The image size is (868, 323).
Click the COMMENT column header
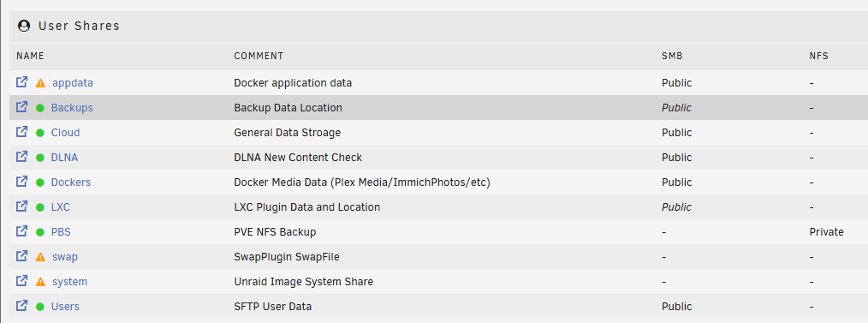point(259,56)
